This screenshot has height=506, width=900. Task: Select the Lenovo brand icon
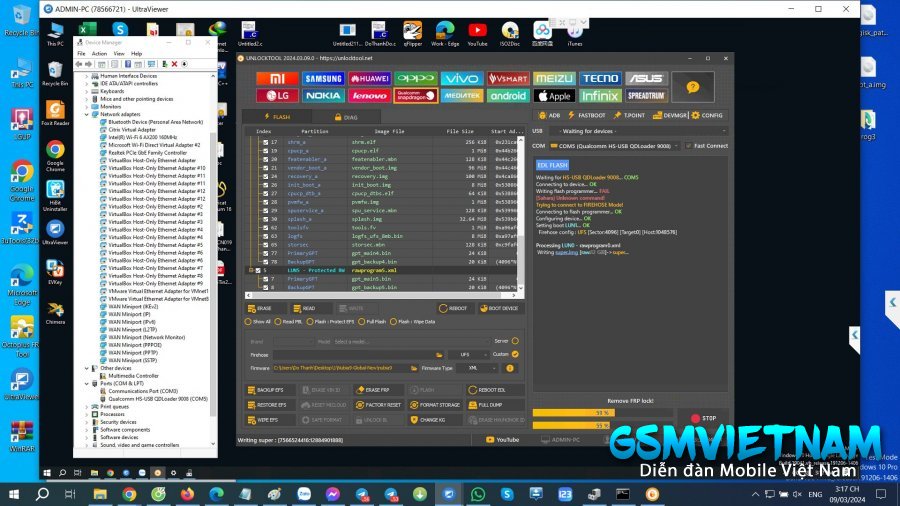tap(370, 96)
